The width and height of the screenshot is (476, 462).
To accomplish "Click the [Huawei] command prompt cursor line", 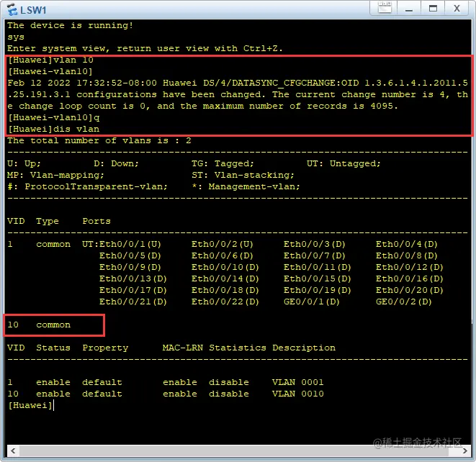I will 31,405.
